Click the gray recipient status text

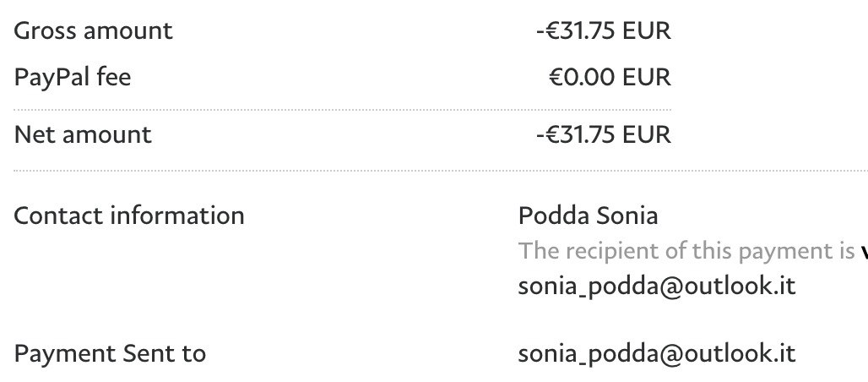686,251
